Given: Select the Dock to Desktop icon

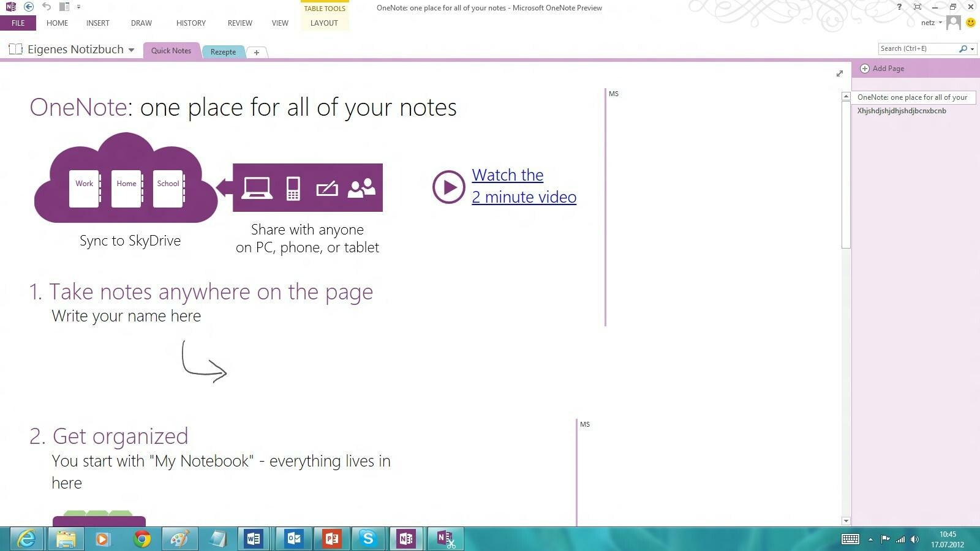Looking at the screenshot, I should (x=64, y=7).
